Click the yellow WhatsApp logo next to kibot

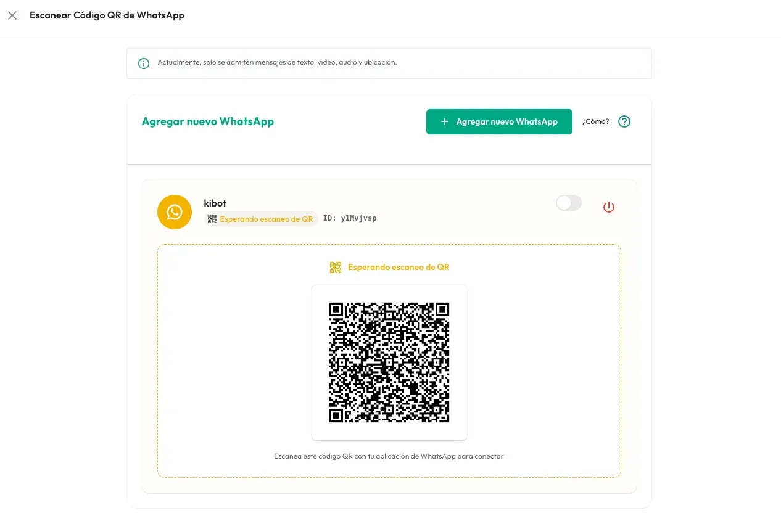click(175, 212)
